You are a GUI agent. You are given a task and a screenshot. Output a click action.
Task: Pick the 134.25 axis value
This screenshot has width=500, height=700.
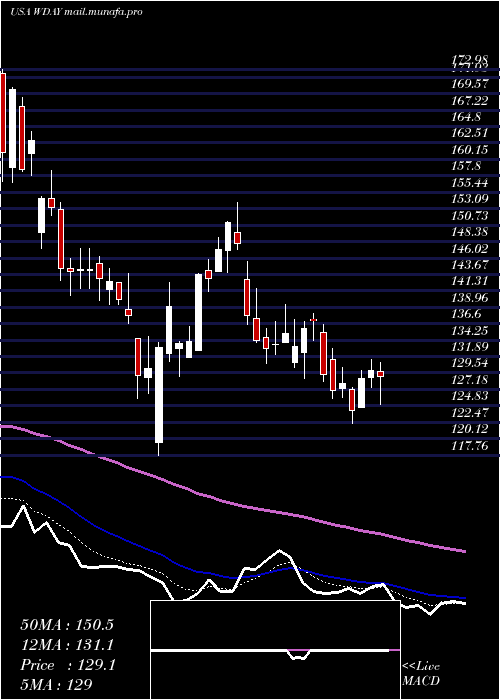[x=470, y=331]
